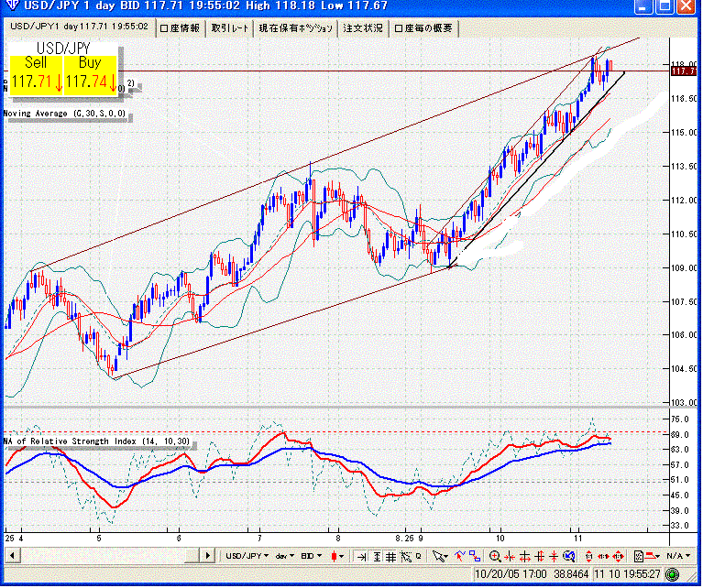This screenshot has height=588, width=703.
Task: Open the BID price type dropdown
Action: point(312,556)
